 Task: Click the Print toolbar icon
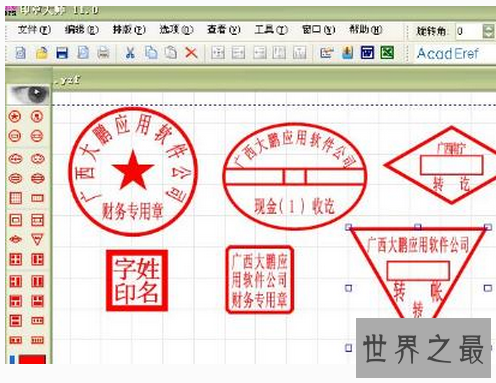click(103, 53)
